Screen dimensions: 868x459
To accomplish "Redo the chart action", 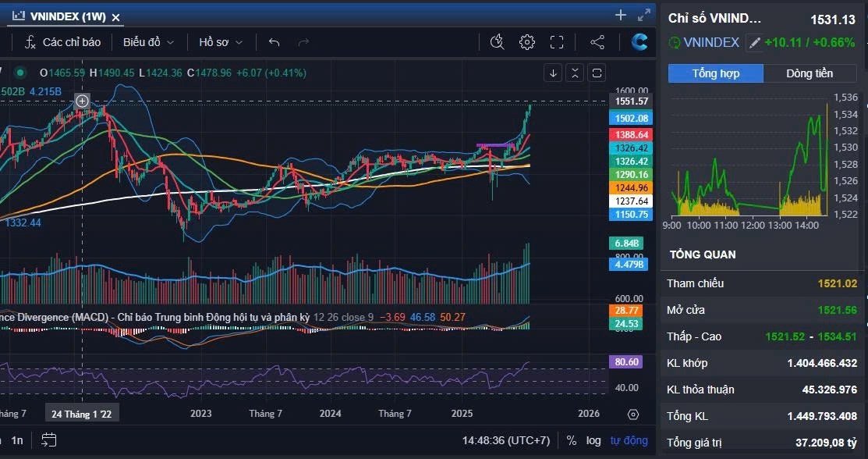I will [x=303, y=42].
